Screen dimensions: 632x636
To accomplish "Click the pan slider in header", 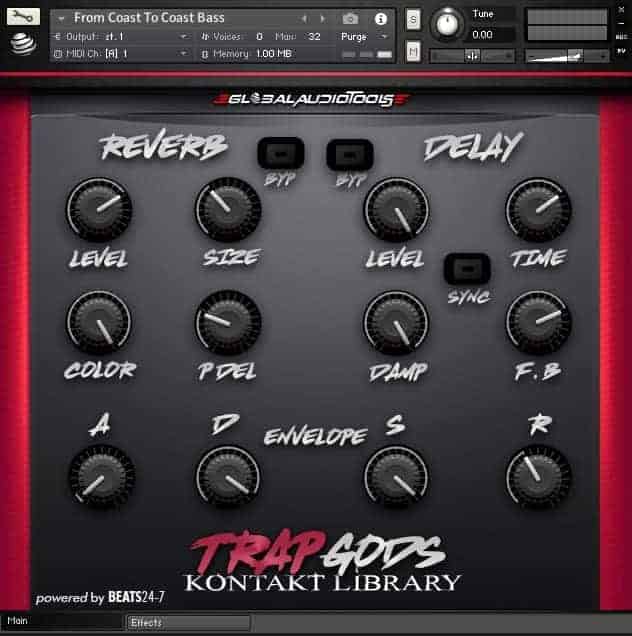I will [x=472, y=56].
